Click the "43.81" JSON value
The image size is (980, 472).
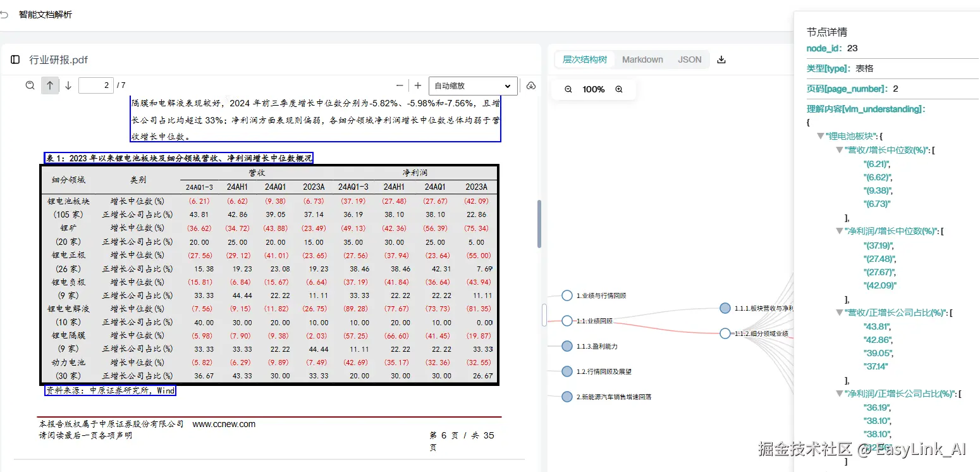pos(877,326)
